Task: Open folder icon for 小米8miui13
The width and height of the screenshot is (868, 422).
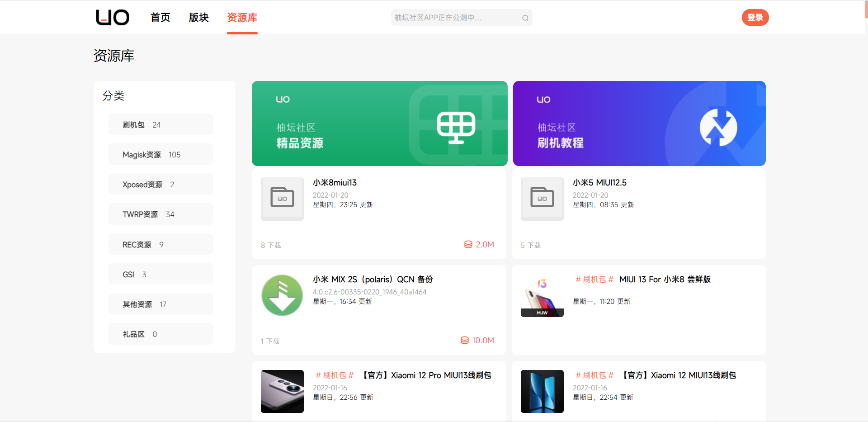Action: click(x=282, y=199)
